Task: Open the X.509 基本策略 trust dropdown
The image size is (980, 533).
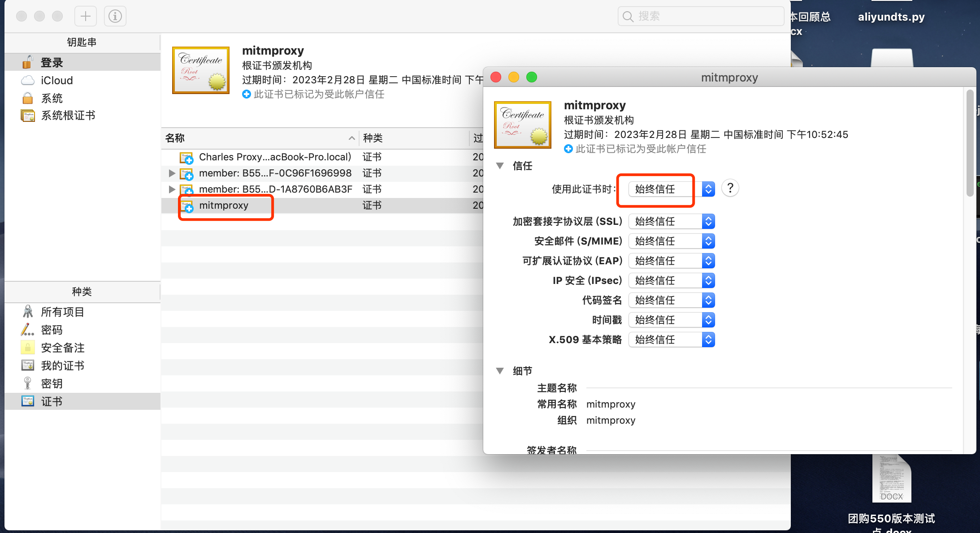Action: pyautogui.click(x=672, y=340)
